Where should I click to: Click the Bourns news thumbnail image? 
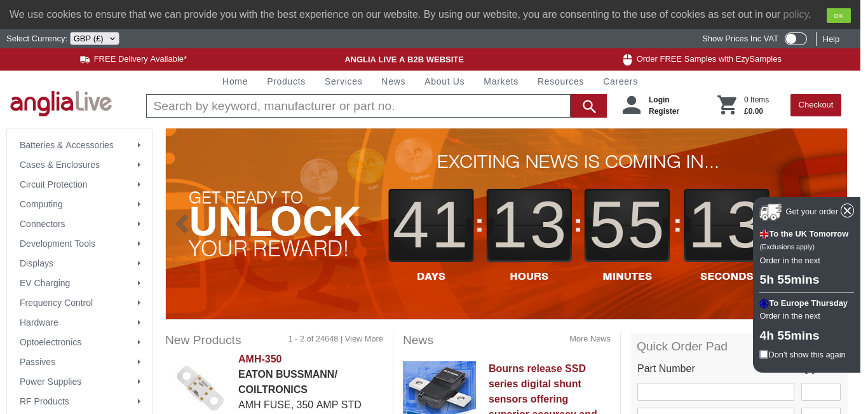click(x=439, y=387)
